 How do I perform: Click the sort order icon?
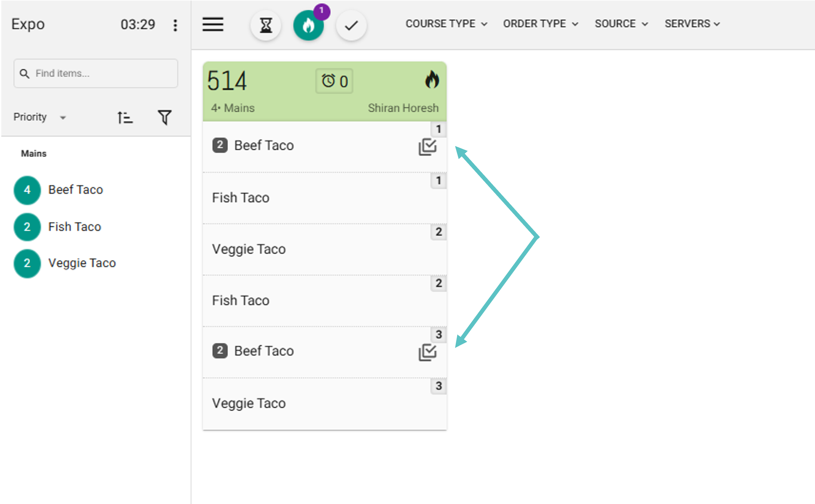click(125, 117)
